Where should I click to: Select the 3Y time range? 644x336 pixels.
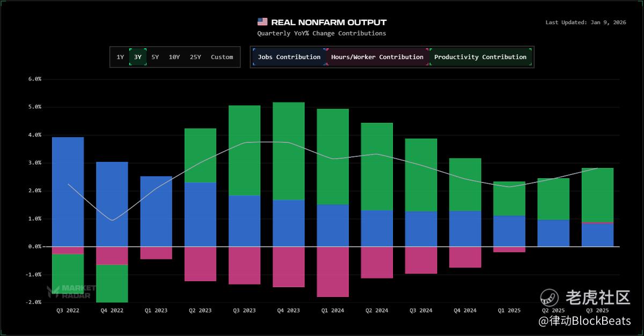[138, 57]
